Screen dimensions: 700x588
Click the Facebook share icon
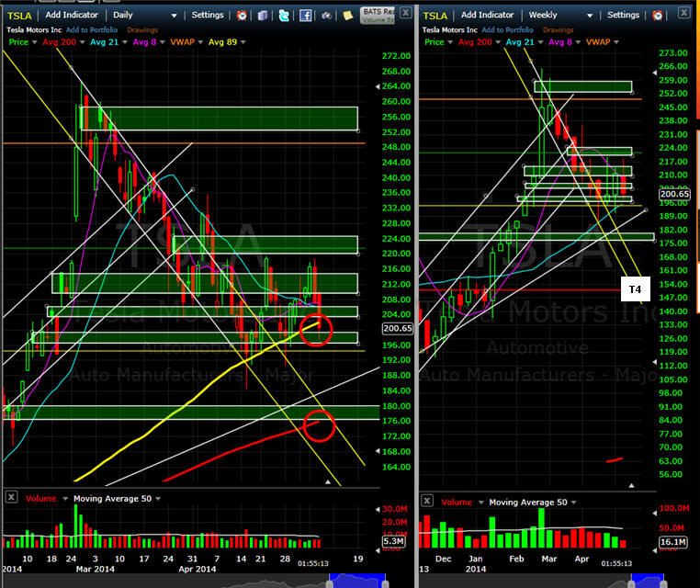305,16
